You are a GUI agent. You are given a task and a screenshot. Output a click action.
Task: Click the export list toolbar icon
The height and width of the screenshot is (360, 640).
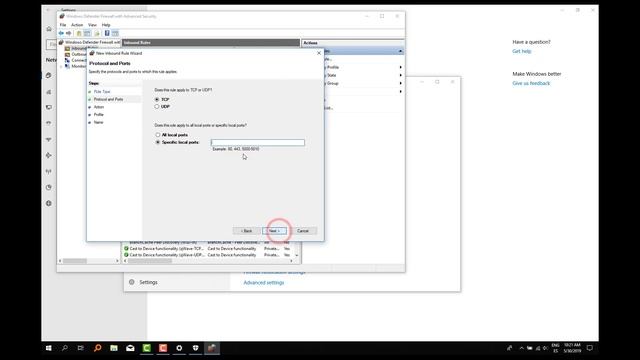97,33
